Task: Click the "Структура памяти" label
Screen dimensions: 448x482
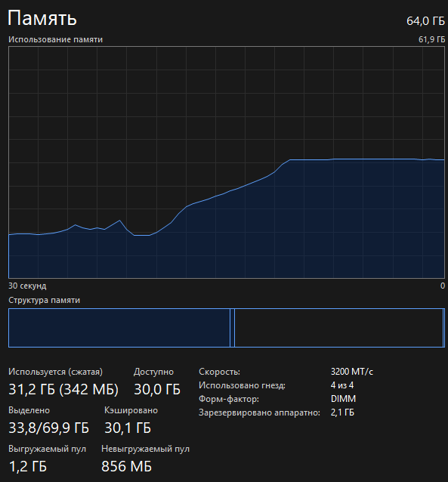Action: [x=44, y=301]
